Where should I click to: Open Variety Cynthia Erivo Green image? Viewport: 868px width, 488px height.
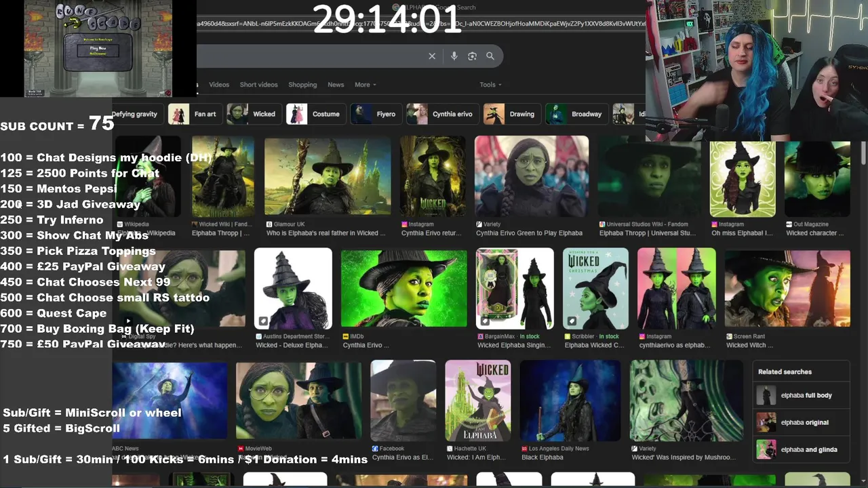point(532,176)
